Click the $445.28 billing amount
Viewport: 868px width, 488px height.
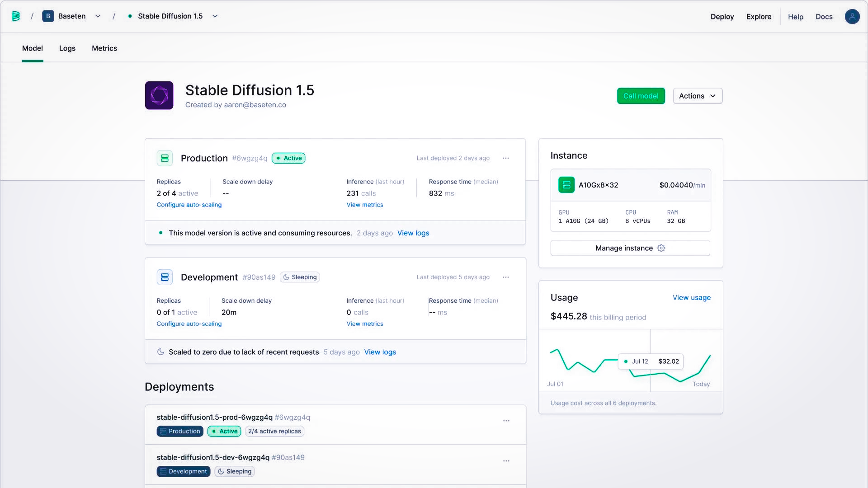click(x=569, y=316)
